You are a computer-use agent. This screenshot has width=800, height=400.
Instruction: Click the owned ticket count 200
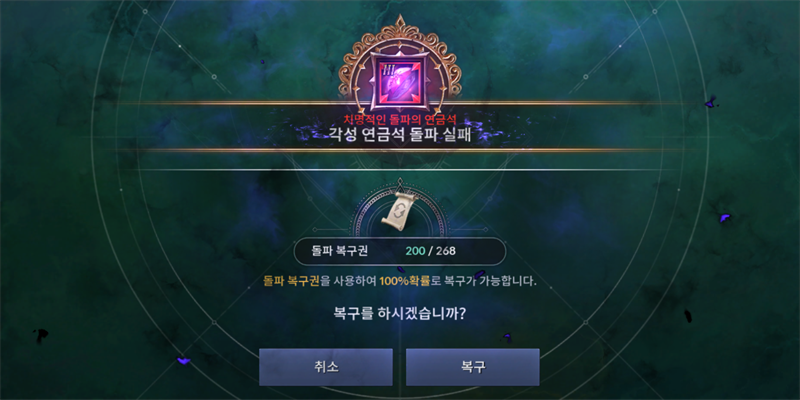point(415,251)
